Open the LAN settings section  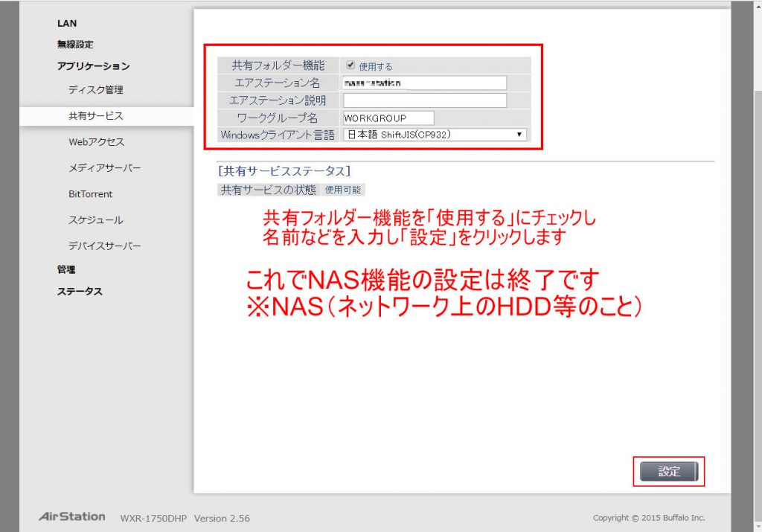(67, 24)
